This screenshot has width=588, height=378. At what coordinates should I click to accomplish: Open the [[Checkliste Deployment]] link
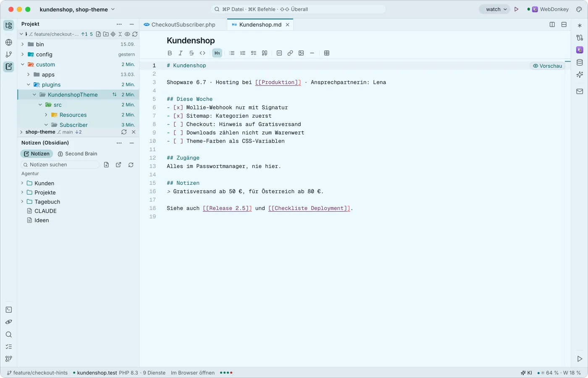(309, 208)
